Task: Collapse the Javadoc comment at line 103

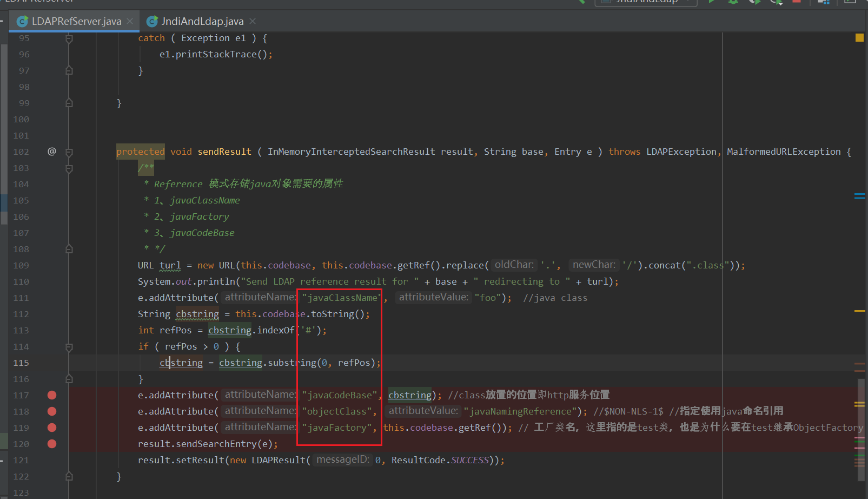Action: click(69, 168)
